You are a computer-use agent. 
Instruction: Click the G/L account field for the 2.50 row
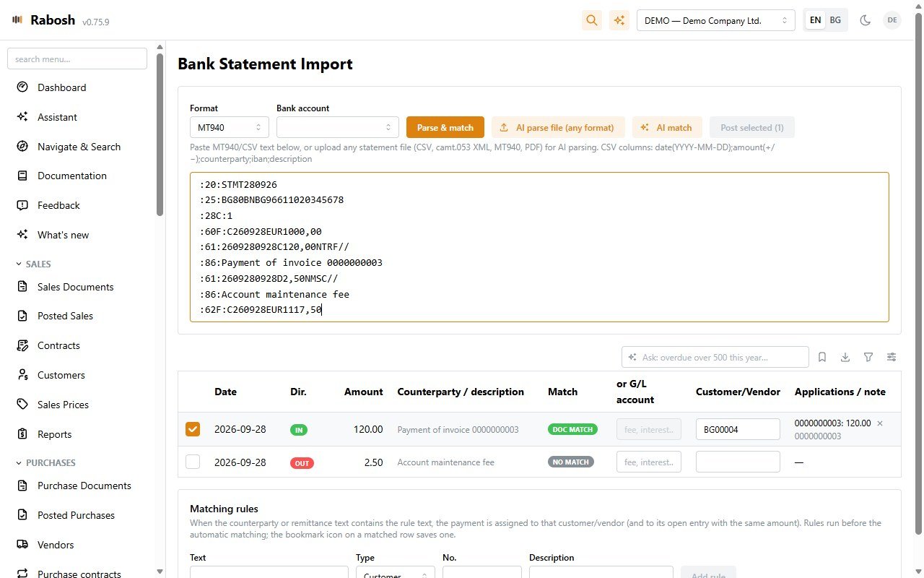click(649, 462)
